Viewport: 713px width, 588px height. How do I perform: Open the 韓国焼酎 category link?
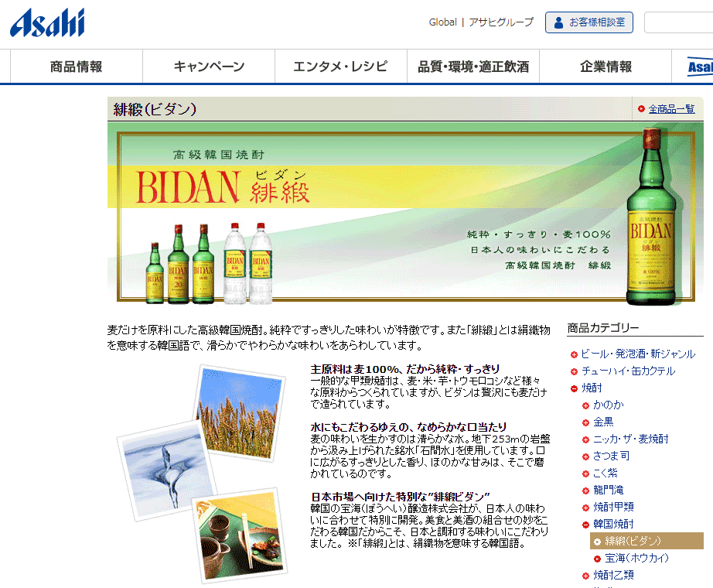[x=613, y=524]
